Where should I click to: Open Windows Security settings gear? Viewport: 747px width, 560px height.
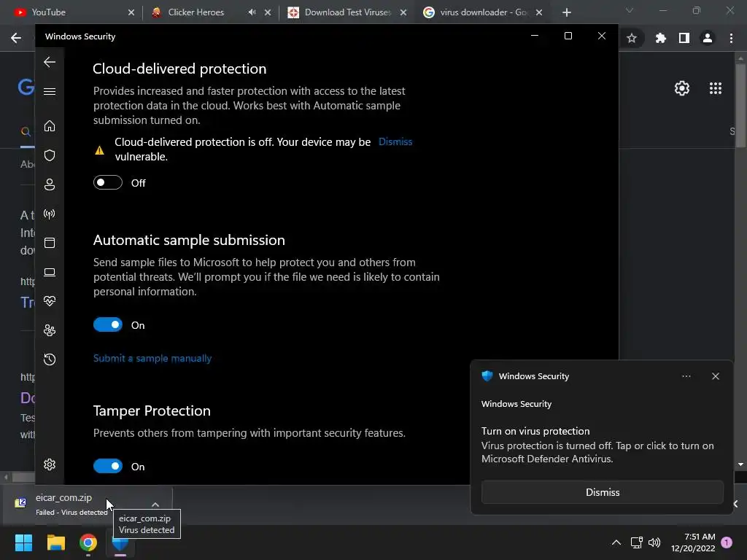click(50, 464)
